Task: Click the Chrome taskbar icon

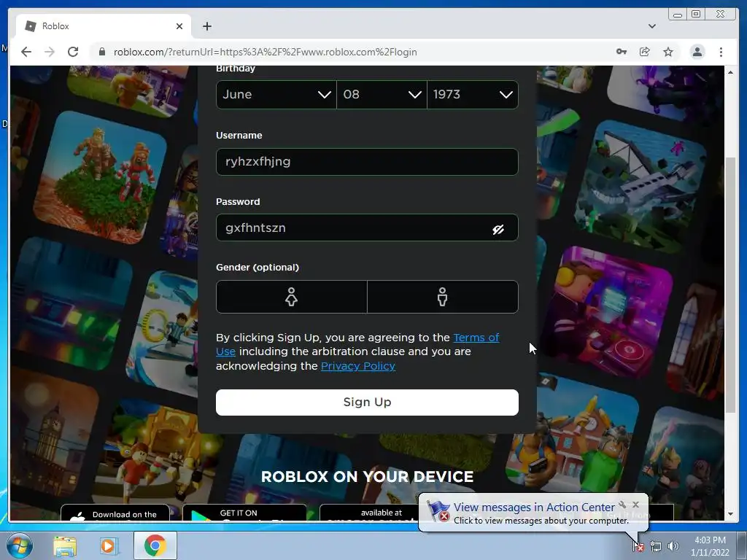Action: coord(155,545)
